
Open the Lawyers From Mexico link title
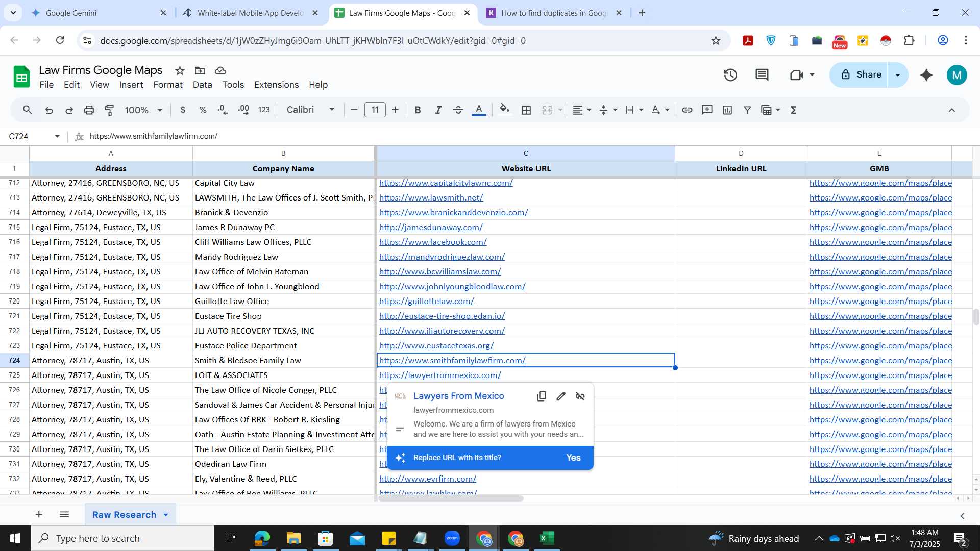pyautogui.click(x=458, y=396)
